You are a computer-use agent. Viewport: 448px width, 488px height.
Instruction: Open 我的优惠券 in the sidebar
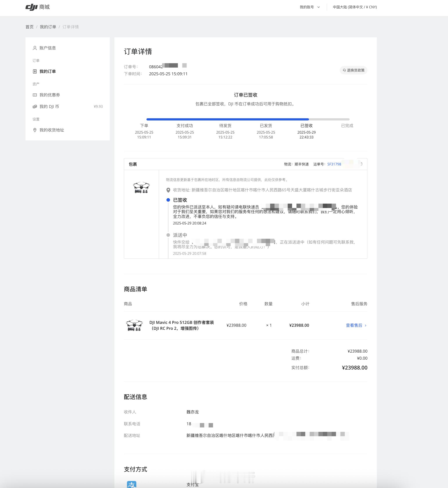coord(50,95)
